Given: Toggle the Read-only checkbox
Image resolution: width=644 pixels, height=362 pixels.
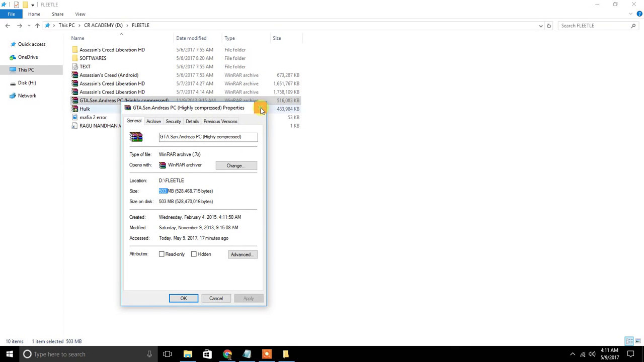Looking at the screenshot, I should point(162,254).
